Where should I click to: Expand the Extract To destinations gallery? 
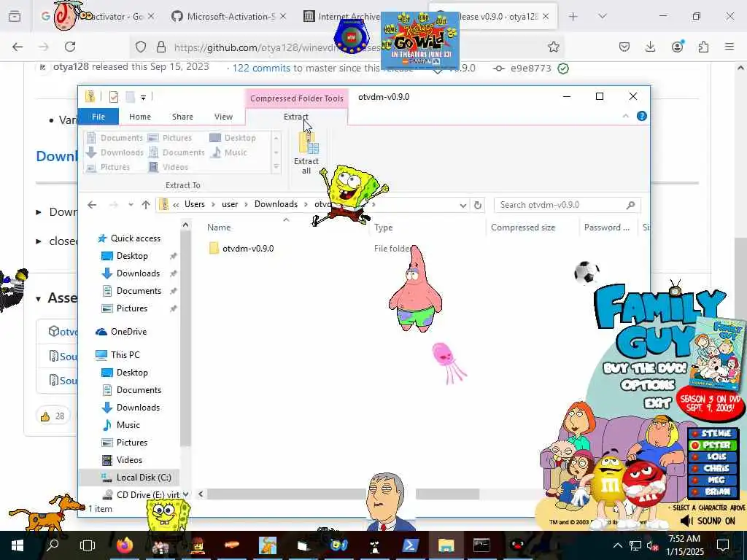coord(276,167)
